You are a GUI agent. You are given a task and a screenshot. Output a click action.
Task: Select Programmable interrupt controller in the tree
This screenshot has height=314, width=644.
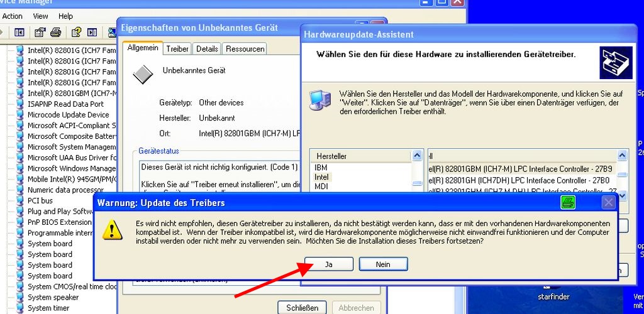click(x=60, y=232)
